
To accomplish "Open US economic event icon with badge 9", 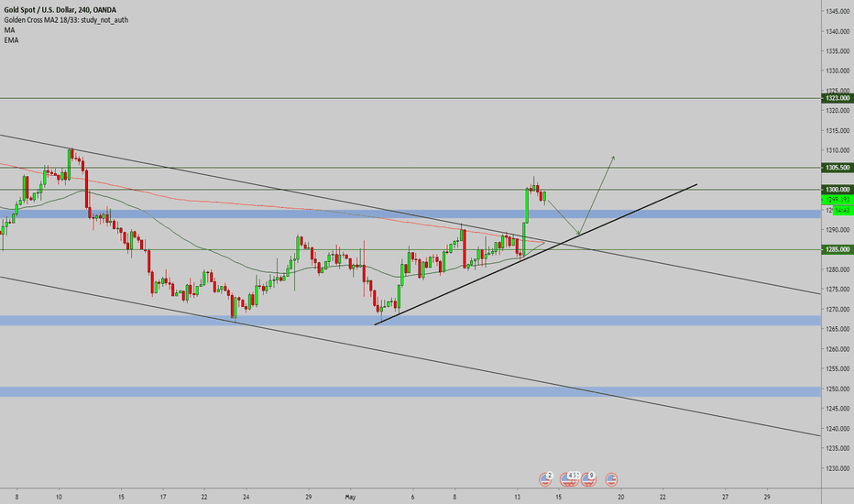I will click(588, 479).
